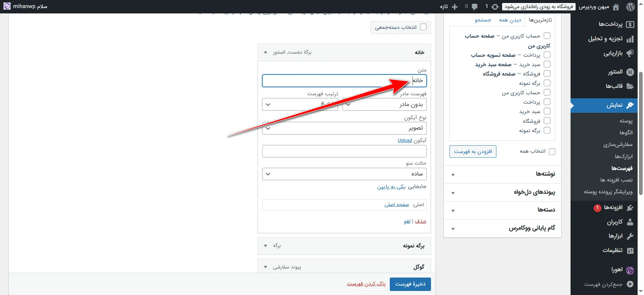Open افزونه‌ها plugin icon
The height and width of the screenshot is (295, 644).
point(630,208)
